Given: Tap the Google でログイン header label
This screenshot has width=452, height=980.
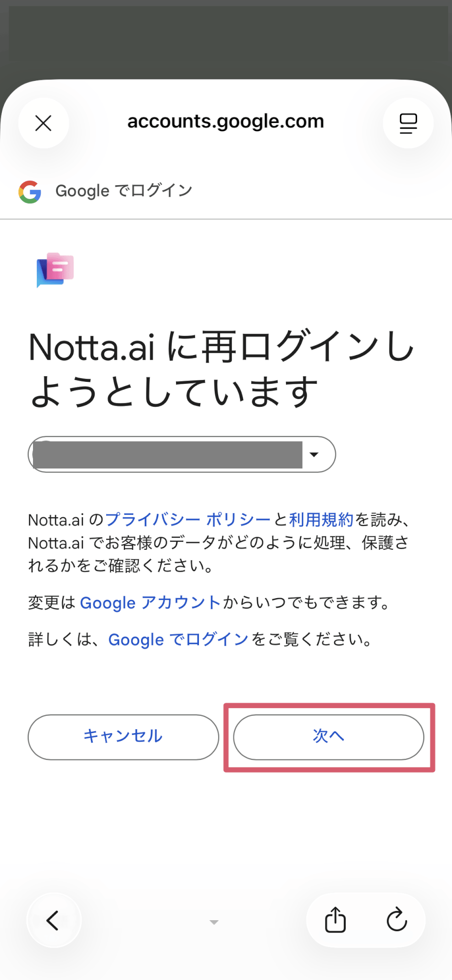Looking at the screenshot, I should tap(124, 191).
